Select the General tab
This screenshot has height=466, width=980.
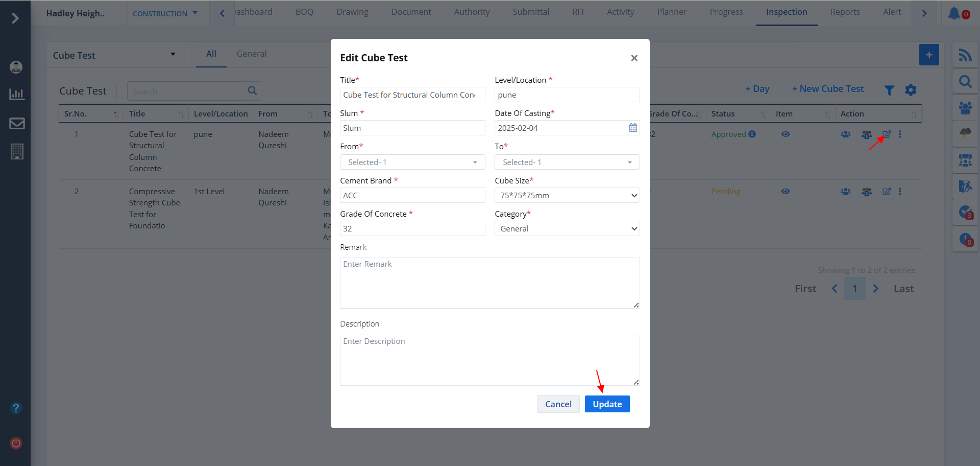point(251,54)
